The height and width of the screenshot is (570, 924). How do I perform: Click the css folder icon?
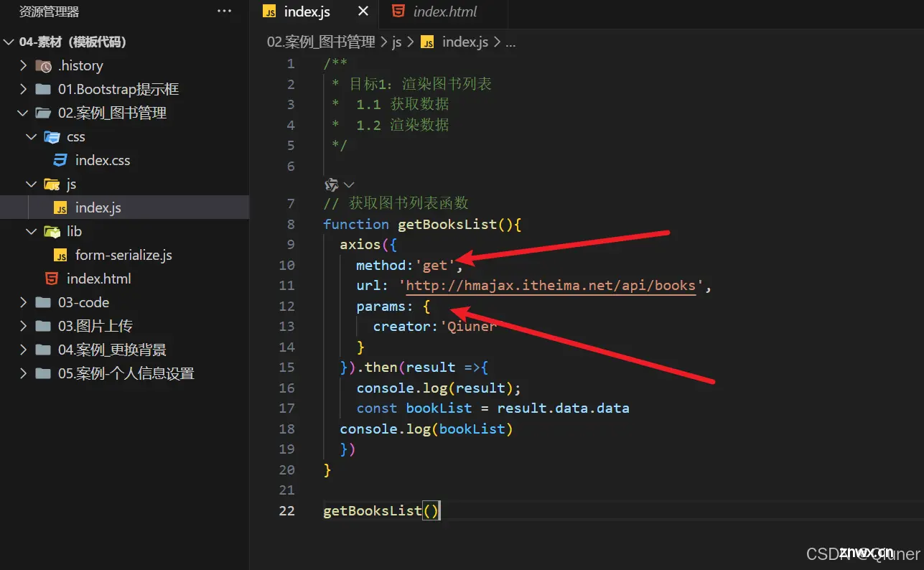[52, 136]
